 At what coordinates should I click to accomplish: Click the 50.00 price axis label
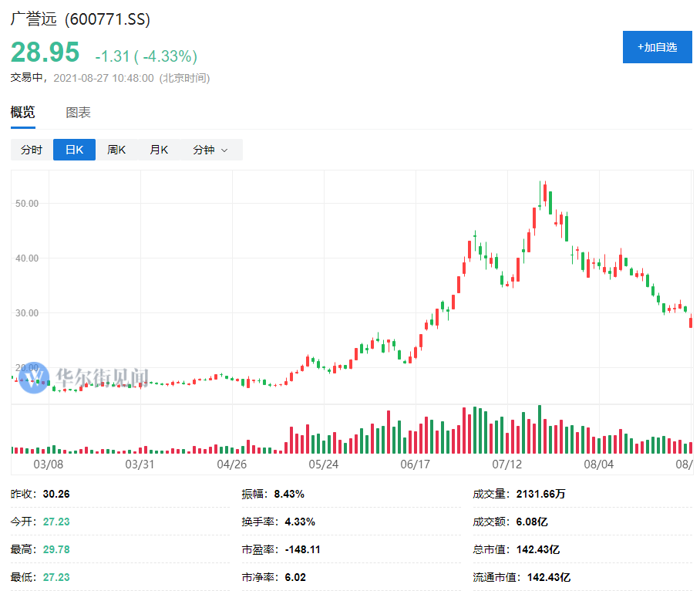pyautogui.click(x=27, y=204)
